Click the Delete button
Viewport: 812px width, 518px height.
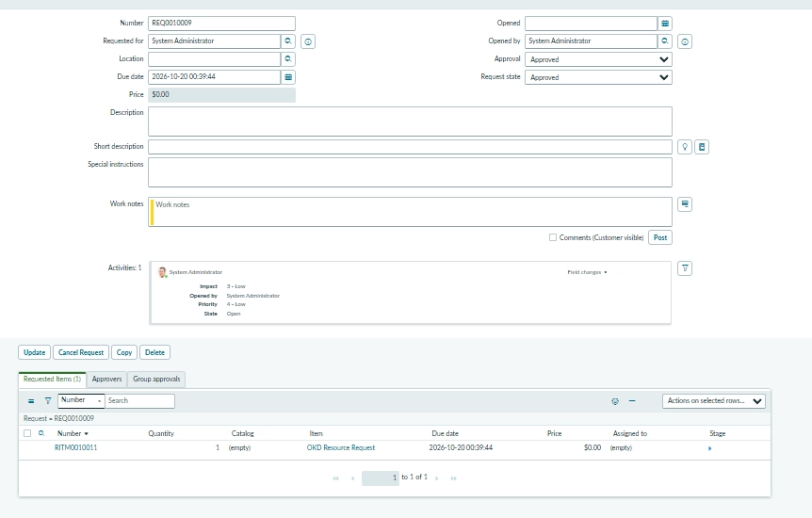point(154,352)
